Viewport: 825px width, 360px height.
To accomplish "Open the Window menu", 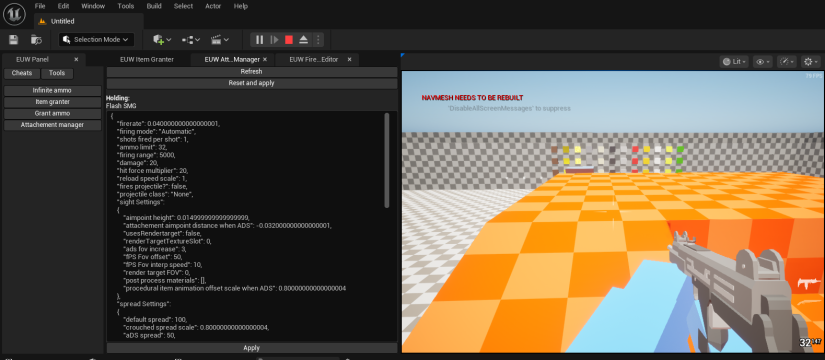I will tap(93, 6).
